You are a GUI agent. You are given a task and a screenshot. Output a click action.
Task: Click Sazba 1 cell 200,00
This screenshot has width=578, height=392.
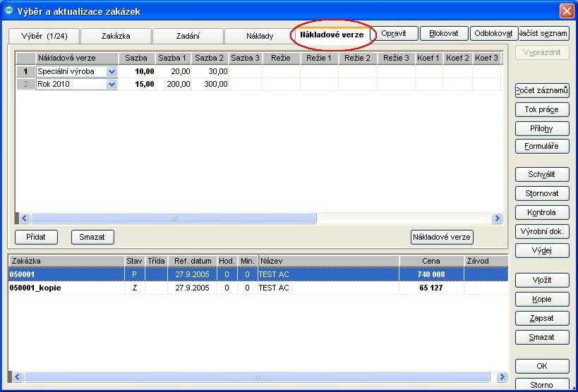pos(173,84)
